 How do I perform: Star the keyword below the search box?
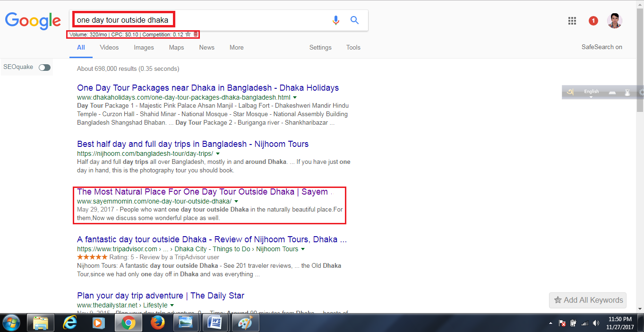pyautogui.click(x=188, y=34)
